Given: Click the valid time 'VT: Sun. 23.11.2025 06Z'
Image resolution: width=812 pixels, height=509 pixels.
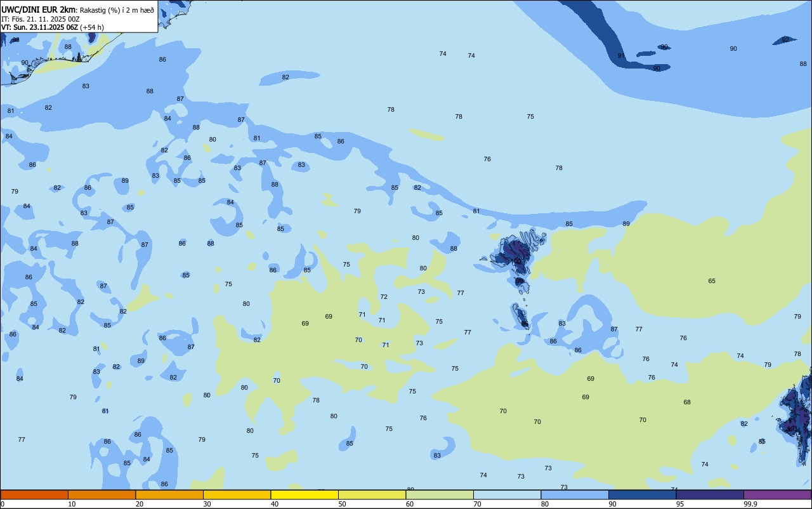Looking at the screenshot, I should (x=39, y=27).
